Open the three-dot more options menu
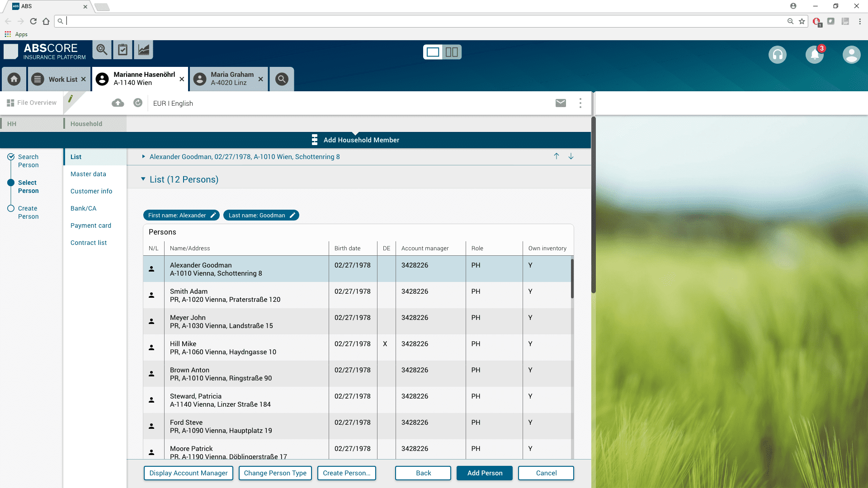This screenshot has height=488, width=868. click(x=580, y=103)
